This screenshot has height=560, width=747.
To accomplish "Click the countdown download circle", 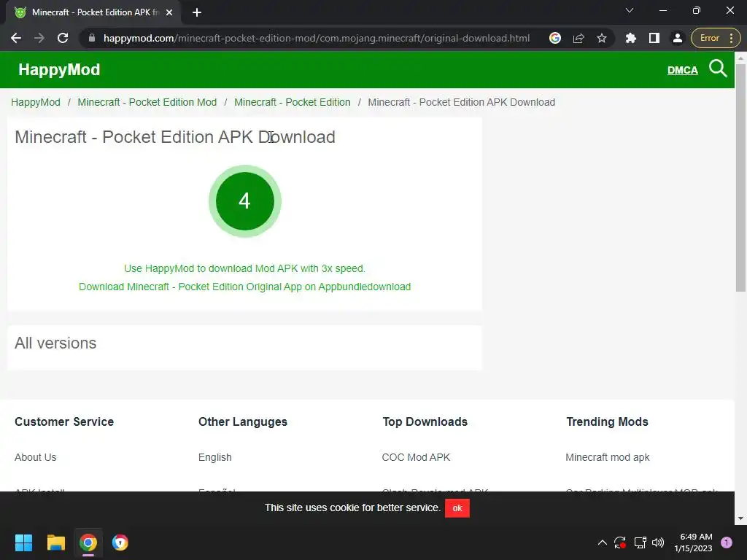I will point(245,201).
